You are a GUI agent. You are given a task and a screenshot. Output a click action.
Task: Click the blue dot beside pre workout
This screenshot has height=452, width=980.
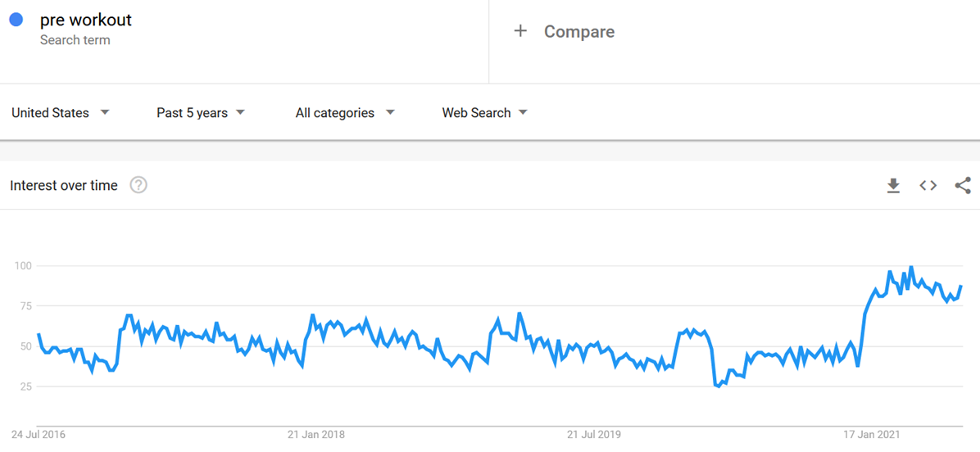16,20
